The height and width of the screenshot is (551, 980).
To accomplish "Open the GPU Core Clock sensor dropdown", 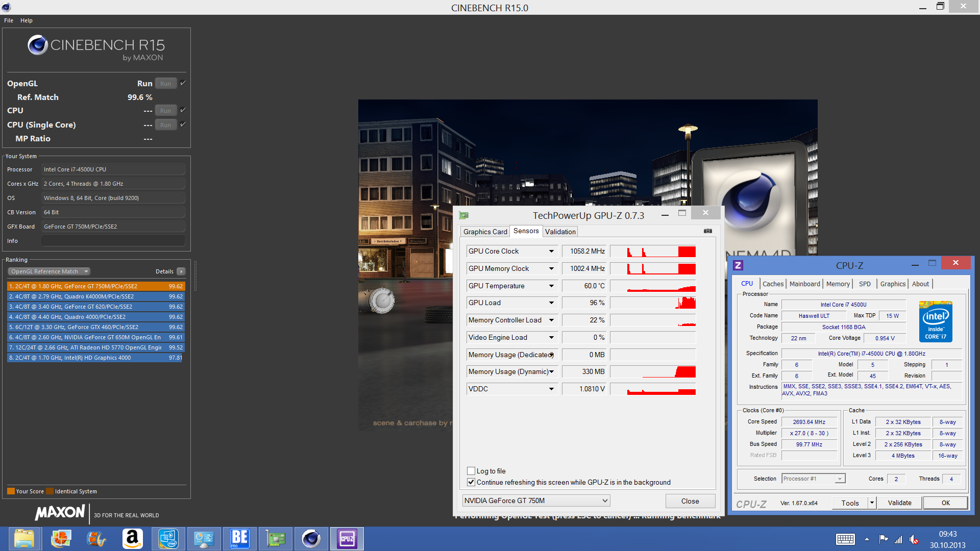I will pos(551,251).
